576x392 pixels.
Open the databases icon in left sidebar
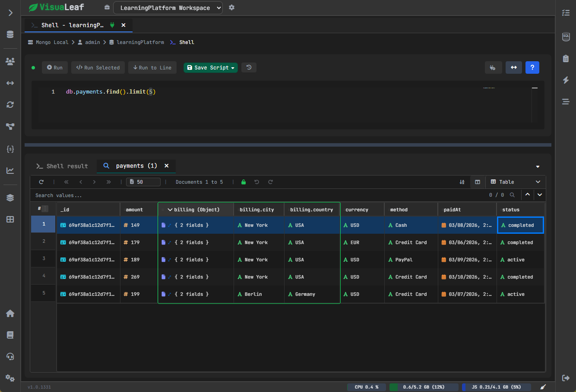coord(10,34)
